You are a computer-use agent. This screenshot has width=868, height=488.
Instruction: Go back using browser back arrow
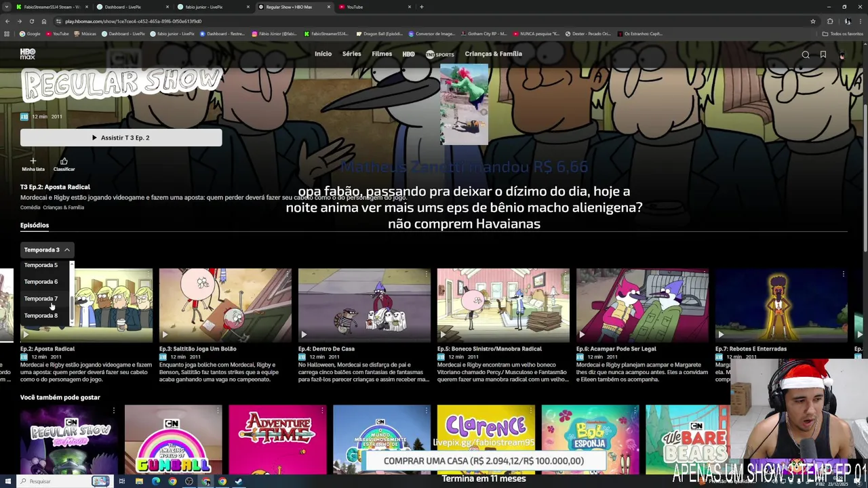7,21
